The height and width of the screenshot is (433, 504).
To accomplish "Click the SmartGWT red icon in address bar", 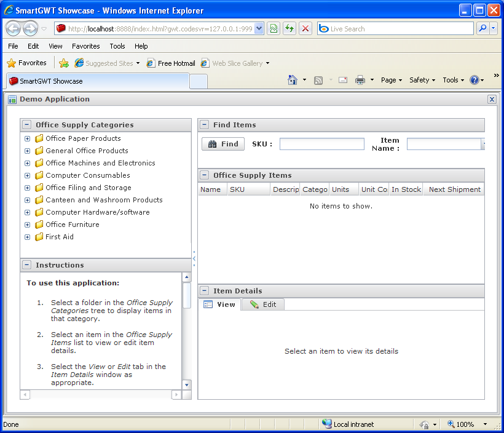I will click(x=61, y=29).
